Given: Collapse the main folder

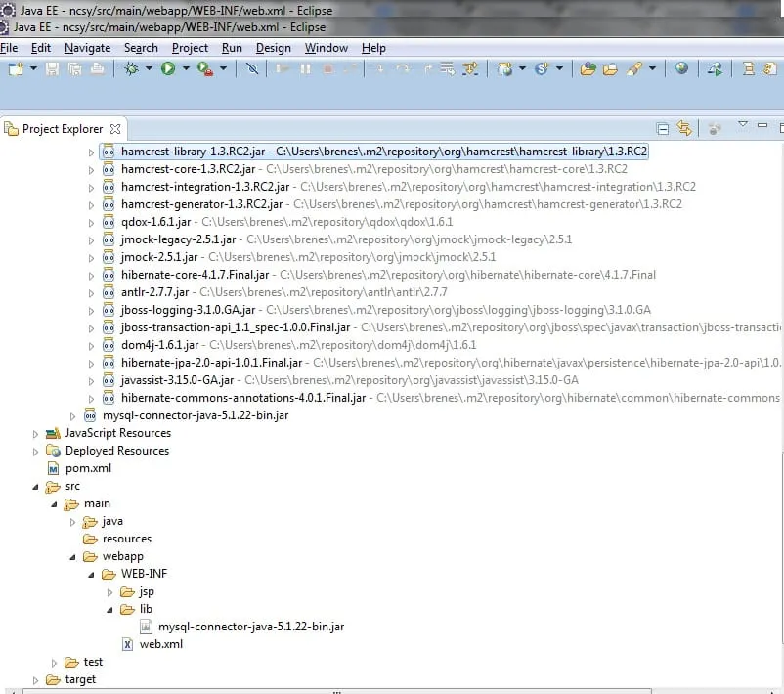Looking at the screenshot, I should [54, 504].
